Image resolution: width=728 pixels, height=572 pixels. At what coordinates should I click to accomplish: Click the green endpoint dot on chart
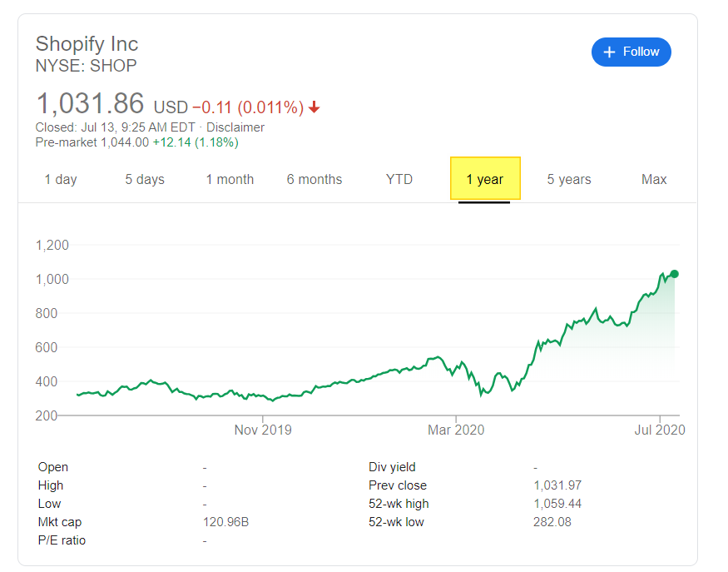coord(675,274)
